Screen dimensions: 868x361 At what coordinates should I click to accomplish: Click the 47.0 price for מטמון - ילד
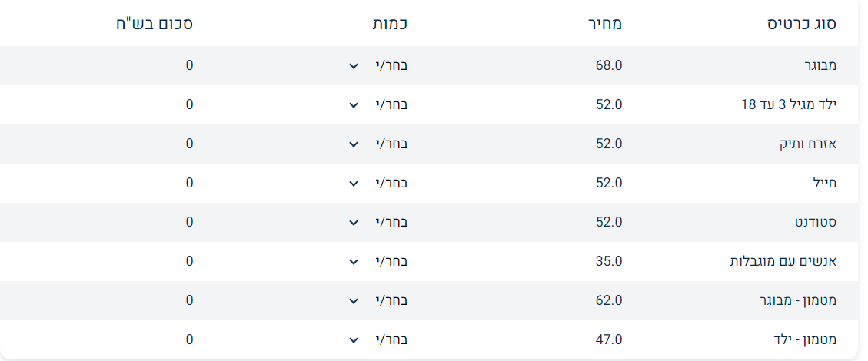[608, 339]
